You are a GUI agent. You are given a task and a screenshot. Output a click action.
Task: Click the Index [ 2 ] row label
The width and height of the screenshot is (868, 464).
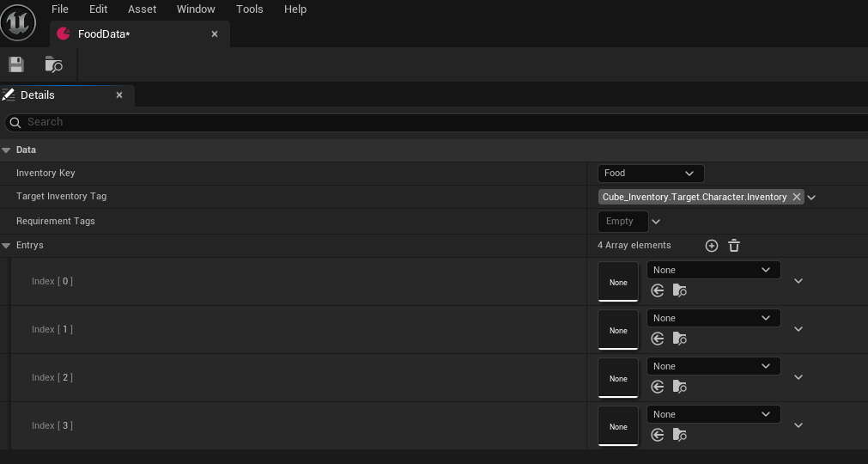52,377
